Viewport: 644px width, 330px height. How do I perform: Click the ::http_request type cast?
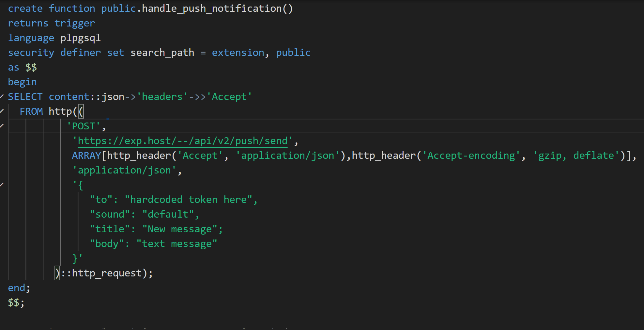click(101, 273)
